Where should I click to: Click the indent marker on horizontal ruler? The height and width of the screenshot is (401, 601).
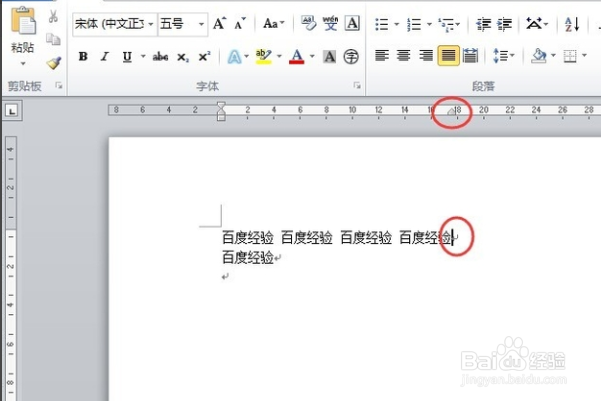221,111
